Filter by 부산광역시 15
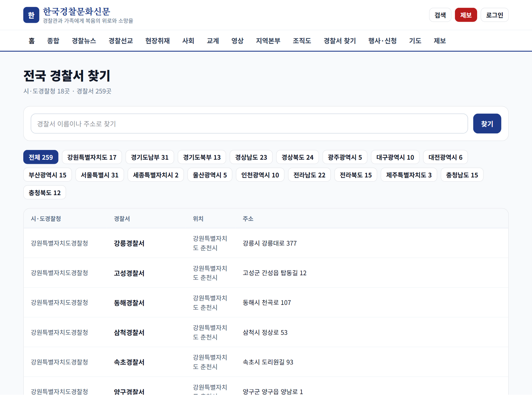The width and height of the screenshot is (532, 395). point(48,175)
